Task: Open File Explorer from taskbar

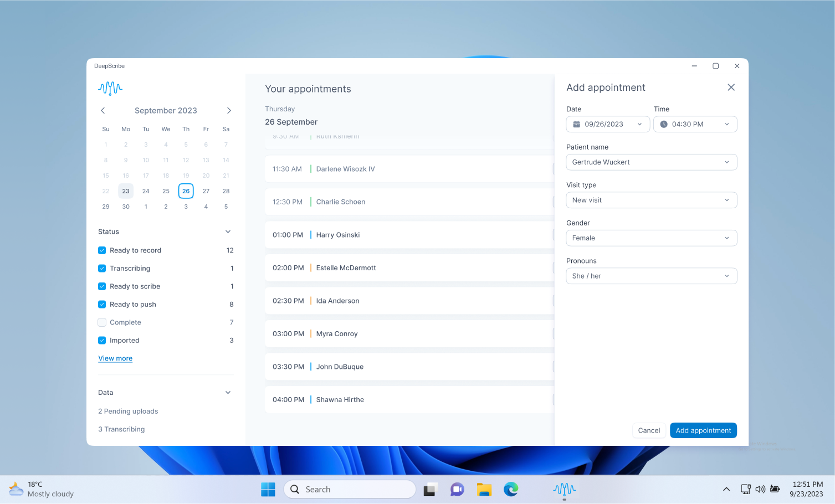Action: click(484, 490)
